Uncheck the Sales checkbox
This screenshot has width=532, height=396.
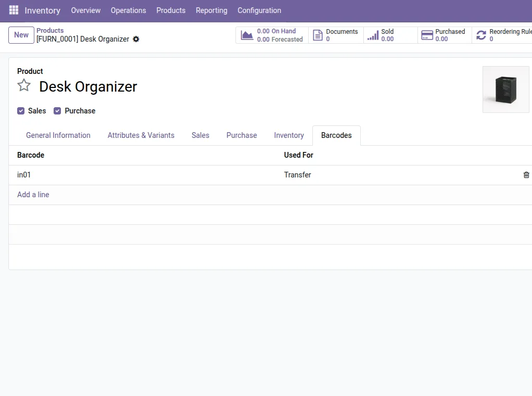[21, 111]
